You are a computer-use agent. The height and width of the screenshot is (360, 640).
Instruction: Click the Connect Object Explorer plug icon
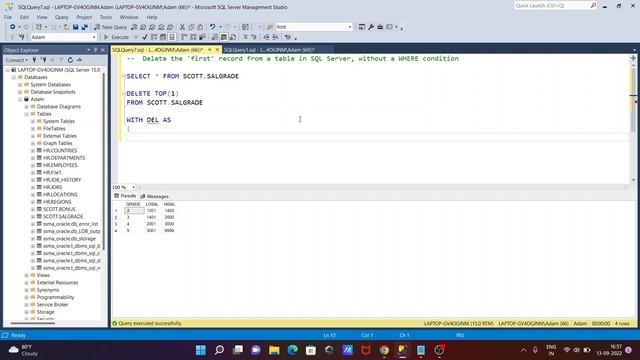pyautogui.click(x=34, y=60)
